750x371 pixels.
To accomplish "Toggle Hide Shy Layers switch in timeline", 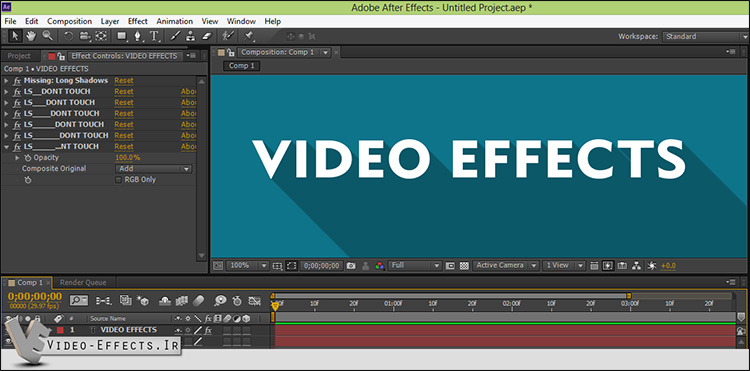I will tap(164, 301).
